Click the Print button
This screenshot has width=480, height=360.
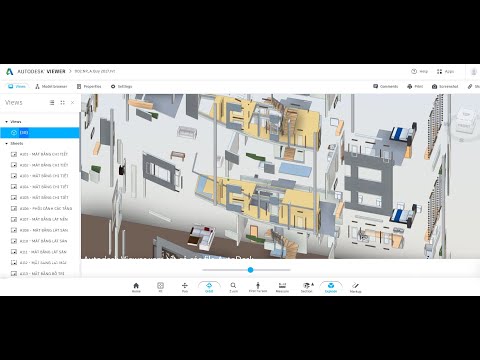(415, 86)
